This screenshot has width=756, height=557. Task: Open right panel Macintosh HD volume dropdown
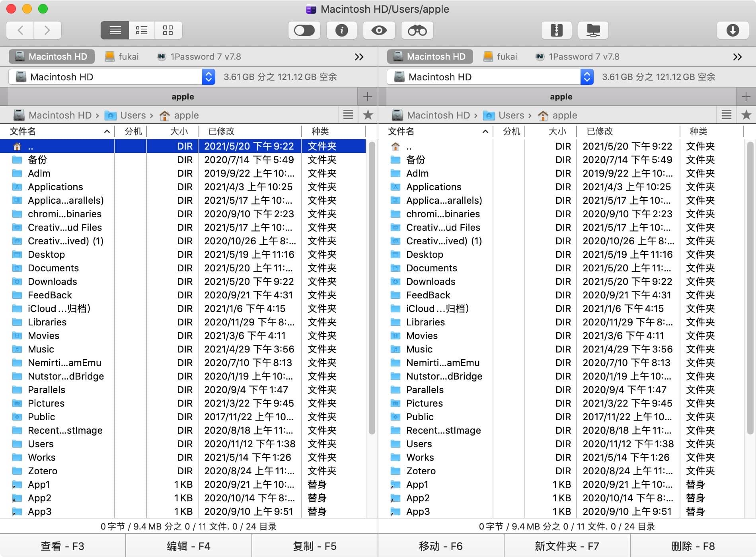coord(490,77)
